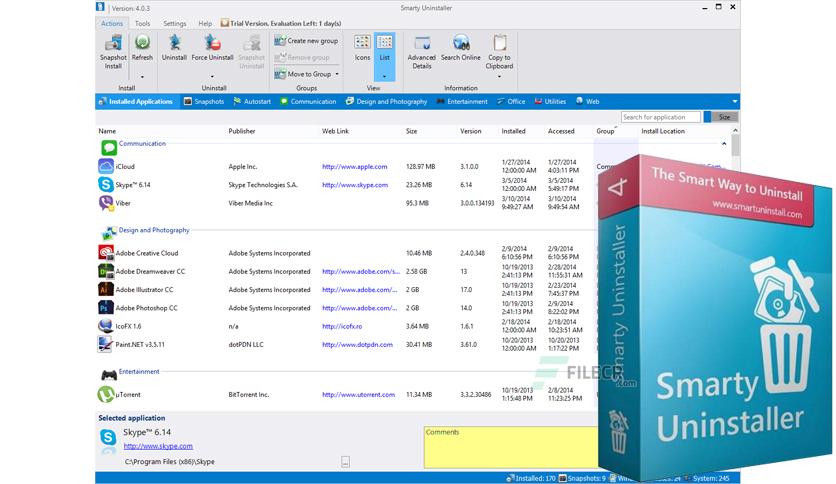Select the Web category tab

(588, 101)
